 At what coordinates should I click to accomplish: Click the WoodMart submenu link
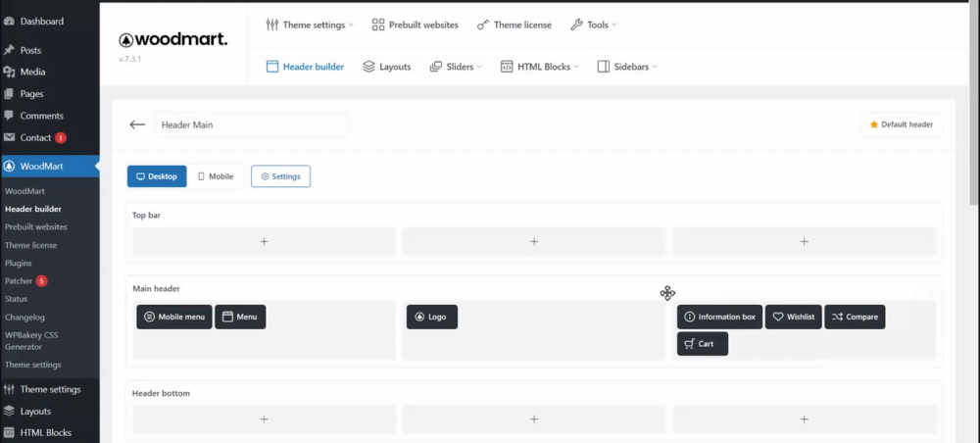tap(24, 191)
